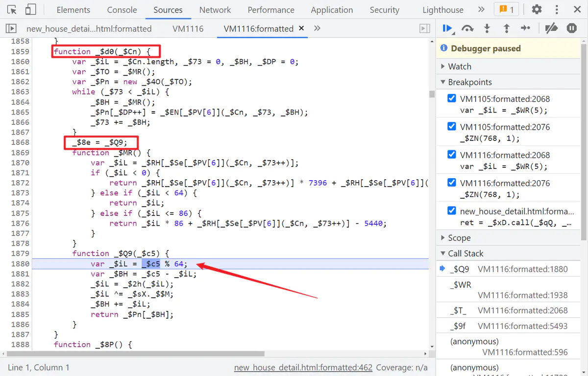This screenshot has height=376, width=588.
Task: Step into next function call
Action: [x=487, y=28]
